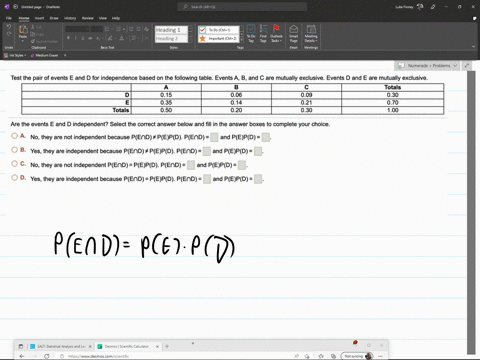The image size is (480, 360).
Task: Open Meeting Details dropdown
Action: (311, 33)
